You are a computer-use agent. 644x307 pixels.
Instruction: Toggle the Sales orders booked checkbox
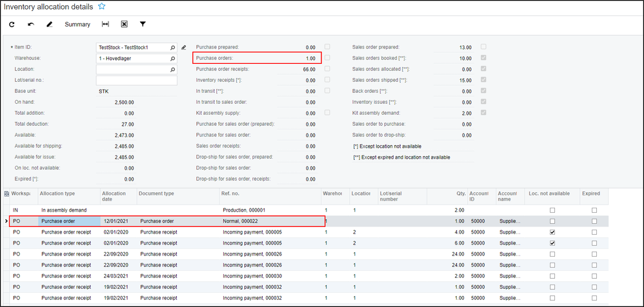(x=483, y=58)
